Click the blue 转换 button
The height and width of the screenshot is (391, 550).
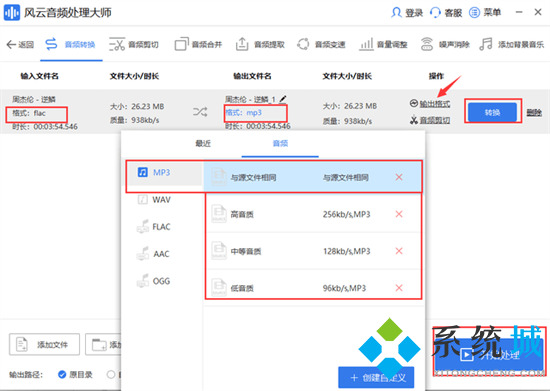(492, 112)
